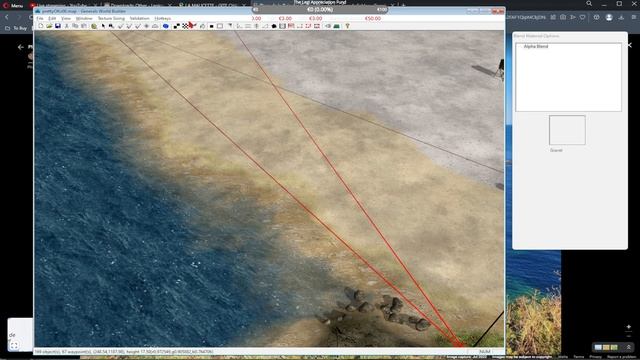Click the browser profile avatar icon
Screen dimensions: 640x360
point(609,18)
